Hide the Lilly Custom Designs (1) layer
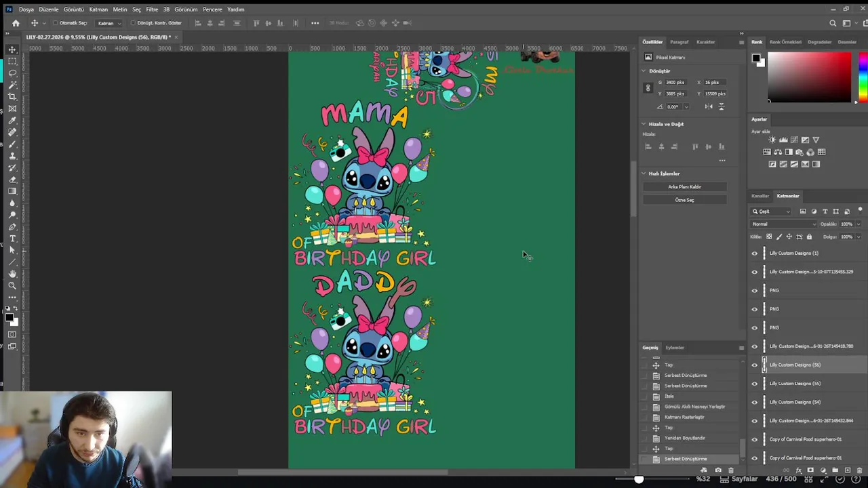This screenshot has width=868, height=488. 755,253
